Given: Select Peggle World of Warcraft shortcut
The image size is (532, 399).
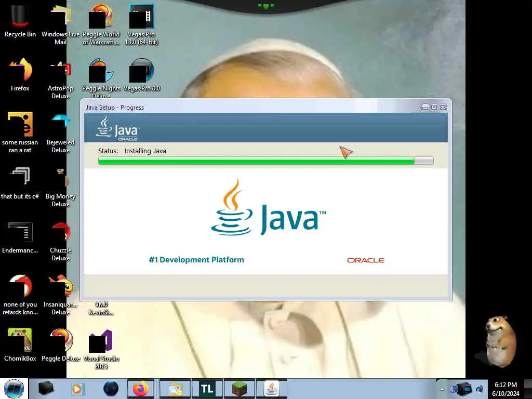Looking at the screenshot, I should 101,24.
